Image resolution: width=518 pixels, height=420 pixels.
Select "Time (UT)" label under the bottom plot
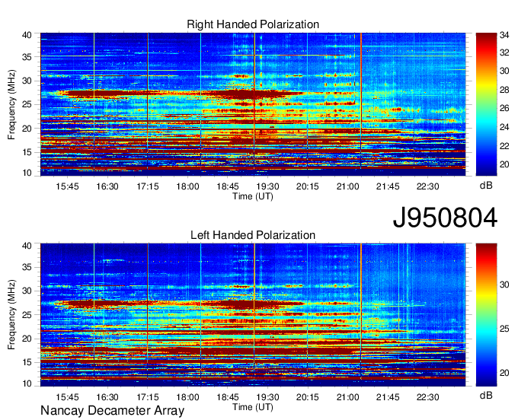[x=253, y=407]
